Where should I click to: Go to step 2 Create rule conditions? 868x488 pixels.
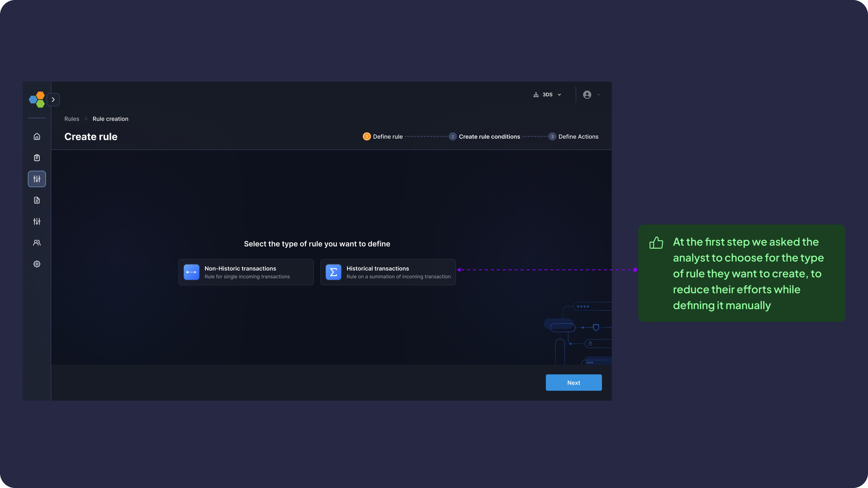(485, 137)
